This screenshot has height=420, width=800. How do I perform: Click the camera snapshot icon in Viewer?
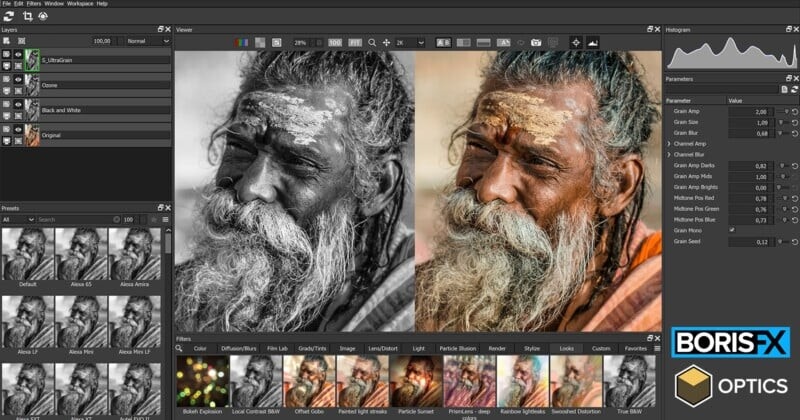536,43
